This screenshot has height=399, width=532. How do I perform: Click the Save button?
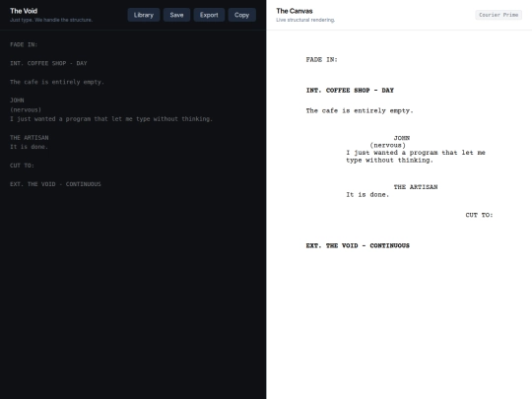click(x=176, y=15)
